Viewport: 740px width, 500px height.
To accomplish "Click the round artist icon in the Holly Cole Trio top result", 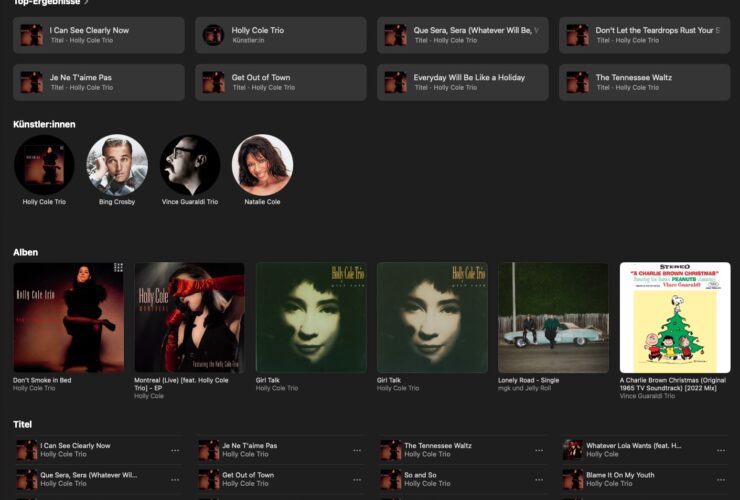I will pos(213,35).
